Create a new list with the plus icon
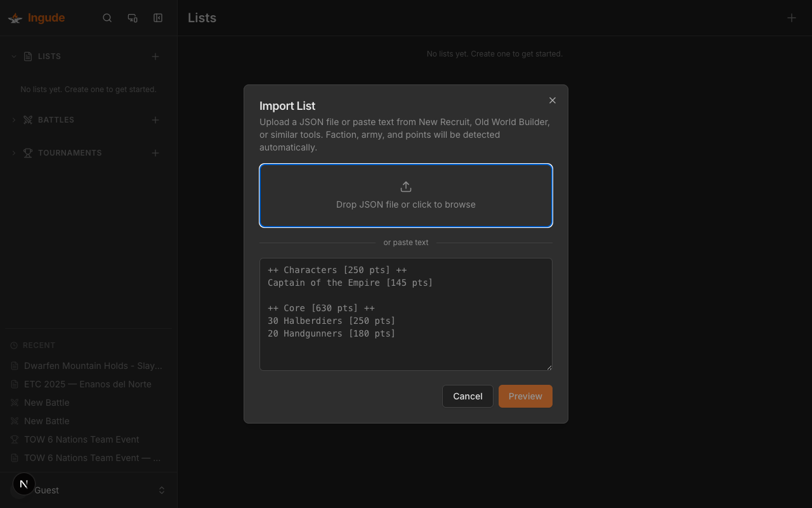The height and width of the screenshot is (508, 812). [x=155, y=57]
